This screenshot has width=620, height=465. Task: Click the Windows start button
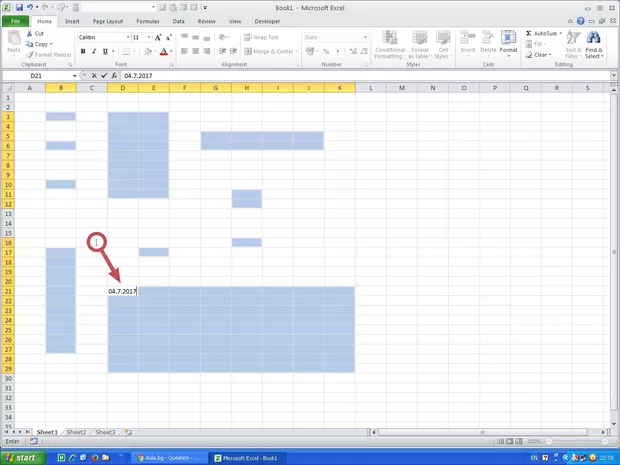click(21, 457)
